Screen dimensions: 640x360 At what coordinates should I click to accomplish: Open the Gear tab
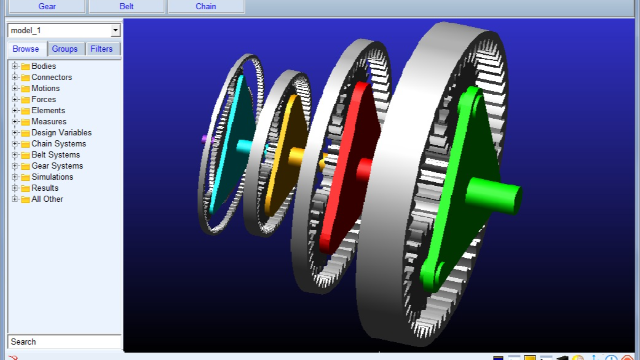pos(47,6)
